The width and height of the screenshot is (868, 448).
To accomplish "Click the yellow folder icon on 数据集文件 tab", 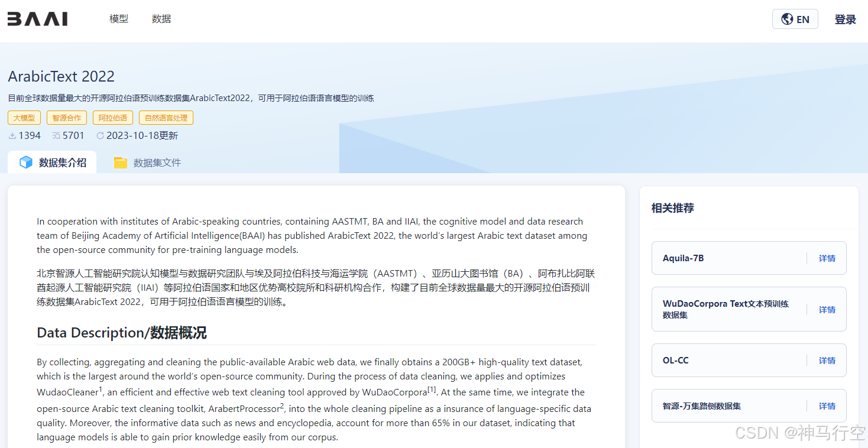I will pyautogui.click(x=121, y=163).
